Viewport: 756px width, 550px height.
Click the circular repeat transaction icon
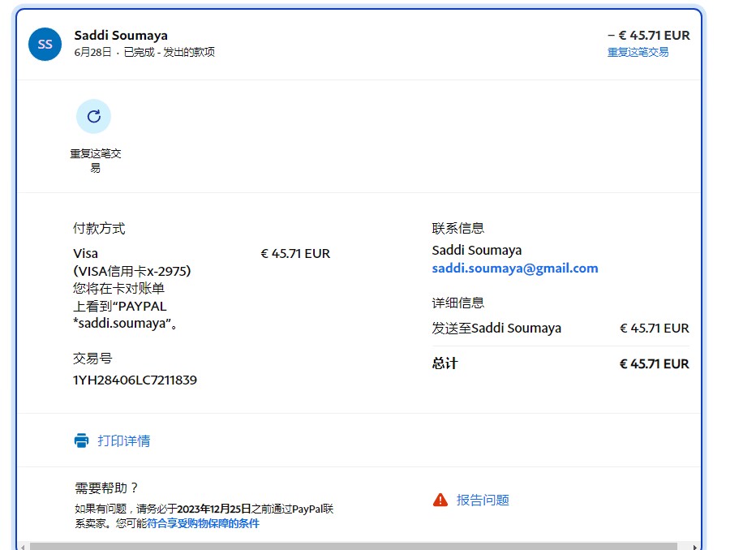93,116
